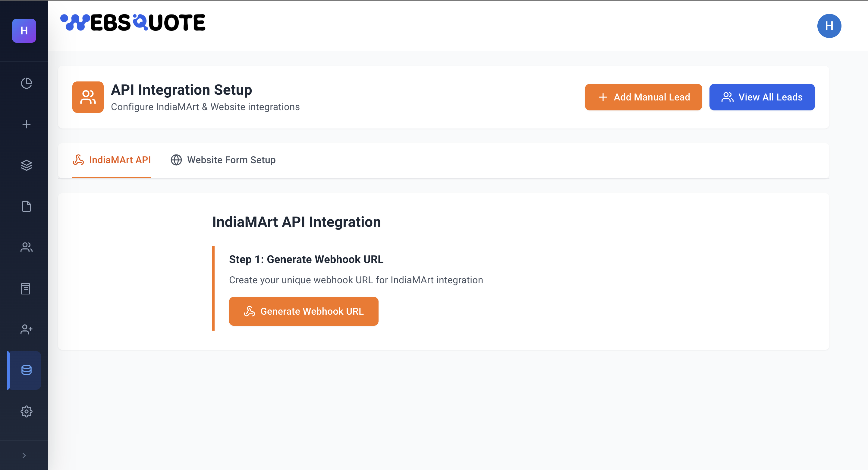The width and height of the screenshot is (868, 470).
Task: Click the globe icon beside Website Form Setup
Action: [x=176, y=160]
